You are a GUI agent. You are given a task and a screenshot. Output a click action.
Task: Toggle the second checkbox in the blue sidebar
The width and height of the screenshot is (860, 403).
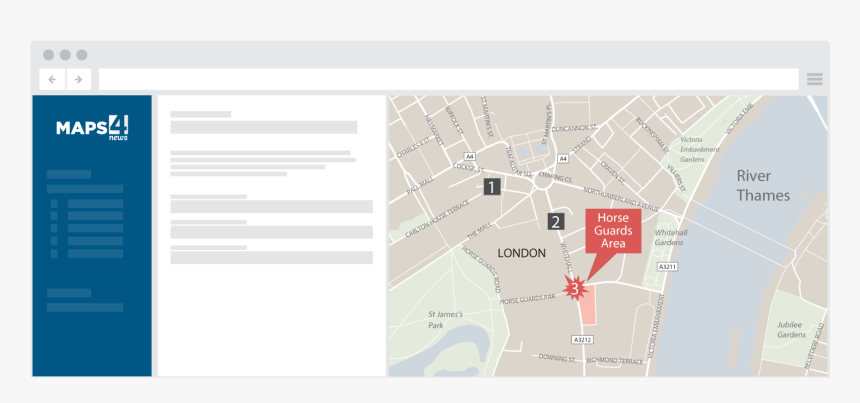pyautogui.click(x=54, y=216)
